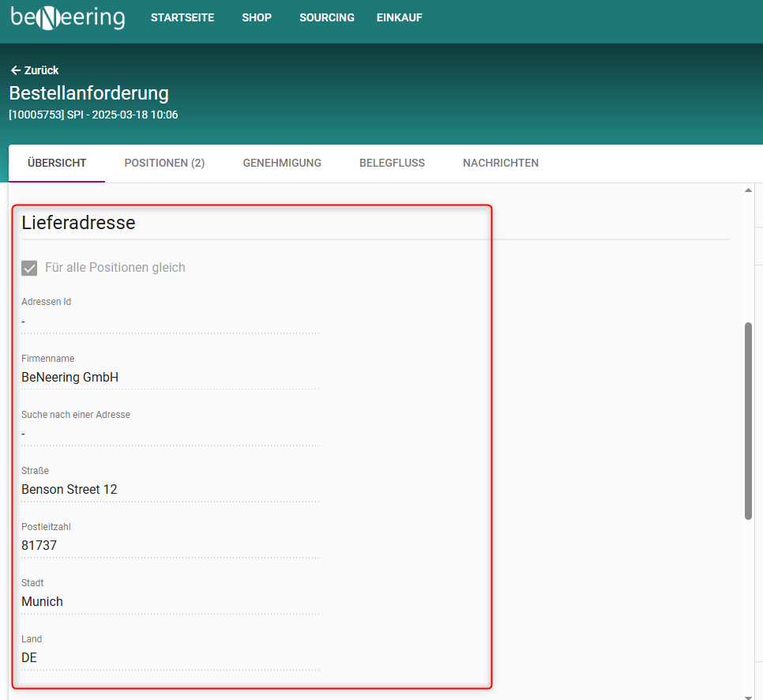Screen dimensions: 763x700
Task: Navigate to the SOURCING section
Action: tap(327, 17)
